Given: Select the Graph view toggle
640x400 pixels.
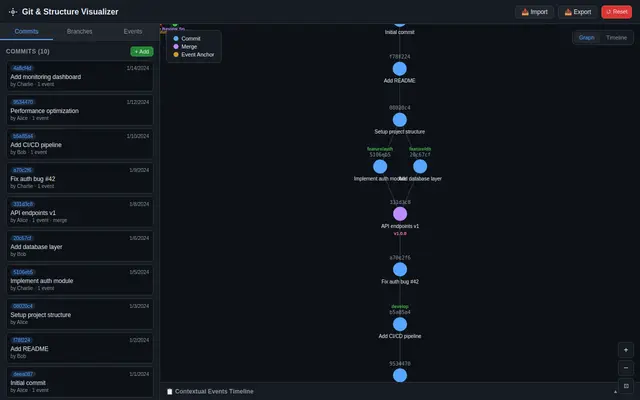Looking at the screenshot, I should [x=586, y=38].
